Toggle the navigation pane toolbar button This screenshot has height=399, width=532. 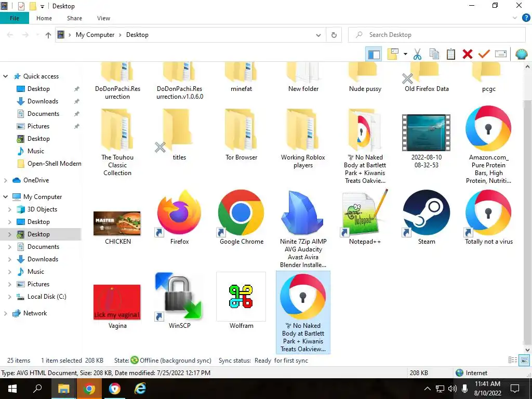(374, 54)
